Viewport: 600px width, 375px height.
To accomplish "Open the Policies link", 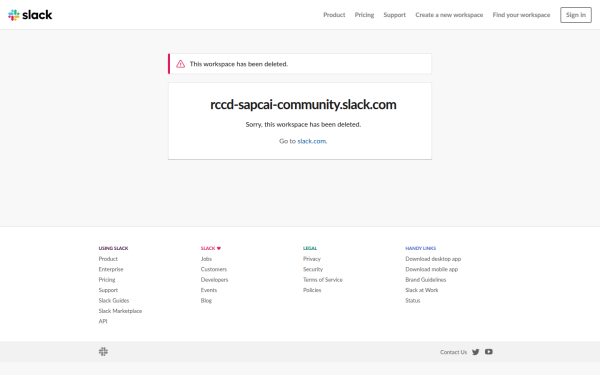I will 312,290.
